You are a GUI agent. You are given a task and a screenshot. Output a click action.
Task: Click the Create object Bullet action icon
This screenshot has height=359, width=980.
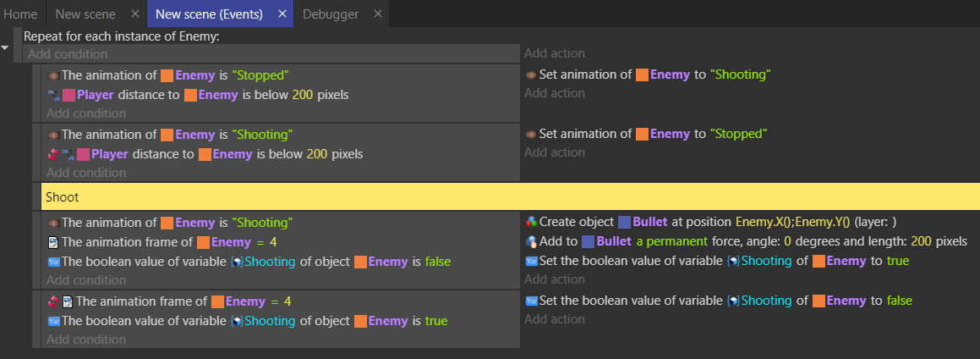[x=531, y=222]
